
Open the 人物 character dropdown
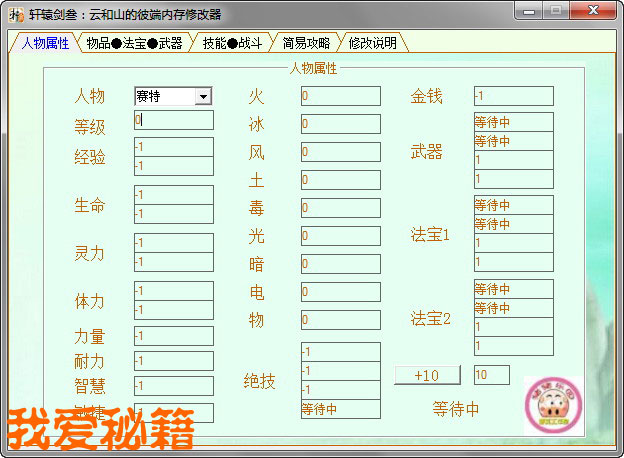(x=204, y=96)
